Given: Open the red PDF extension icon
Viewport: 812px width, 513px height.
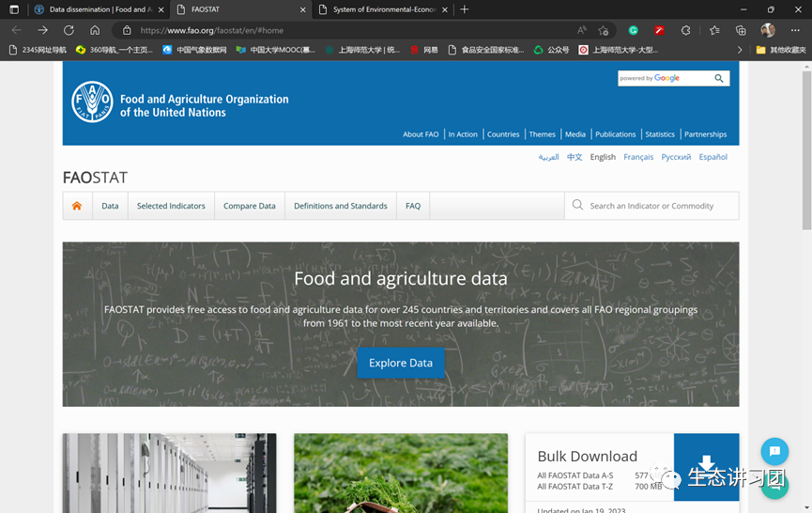Looking at the screenshot, I should 659,31.
